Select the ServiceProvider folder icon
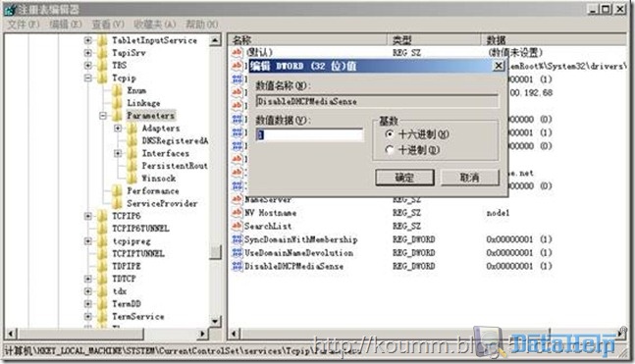This screenshot has height=364, width=635. click(118, 203)
